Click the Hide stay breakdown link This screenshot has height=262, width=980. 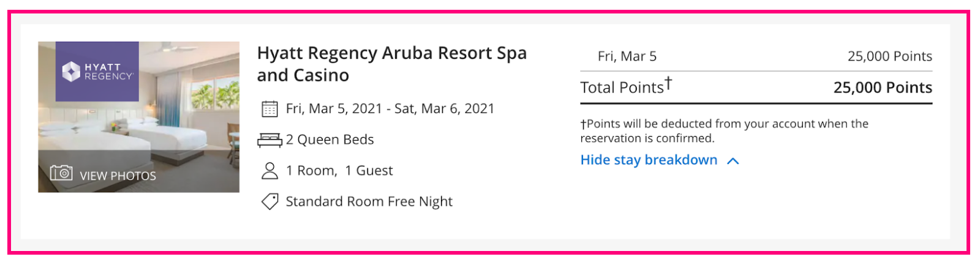point(649,160)
